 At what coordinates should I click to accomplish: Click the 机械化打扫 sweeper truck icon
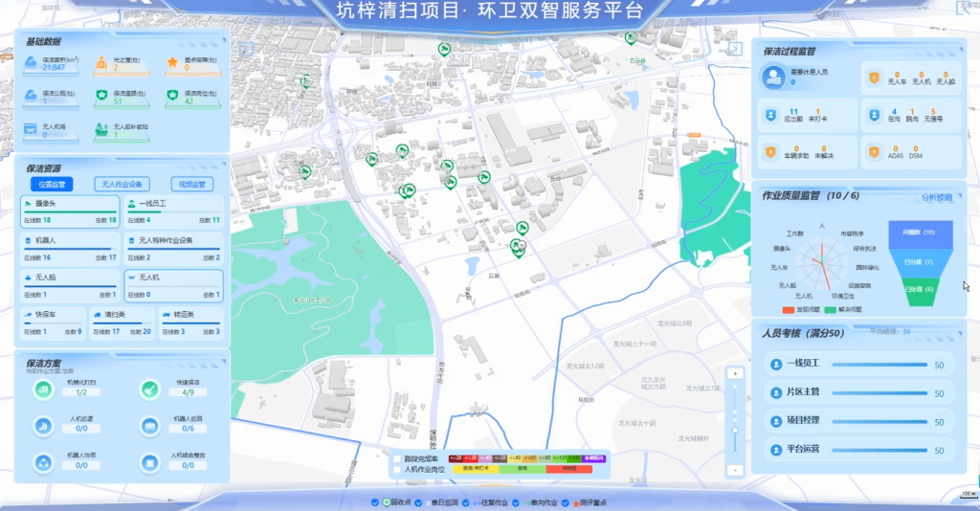pyautogui.click(x=43, y=389)
